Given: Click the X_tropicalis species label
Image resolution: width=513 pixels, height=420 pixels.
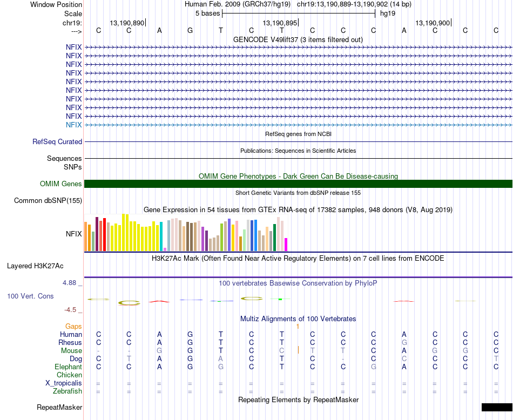Looking at the screenshot, I should (64, 383).
